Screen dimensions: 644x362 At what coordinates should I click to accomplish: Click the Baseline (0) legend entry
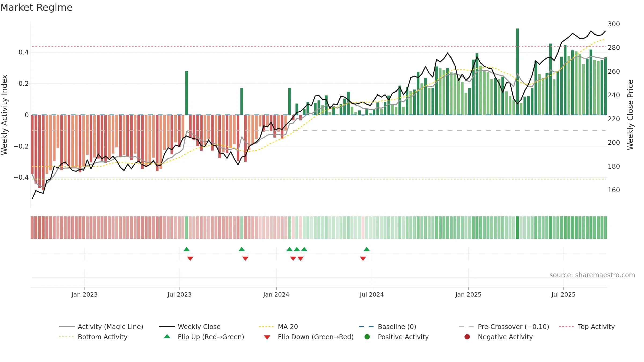coord(388,327)
